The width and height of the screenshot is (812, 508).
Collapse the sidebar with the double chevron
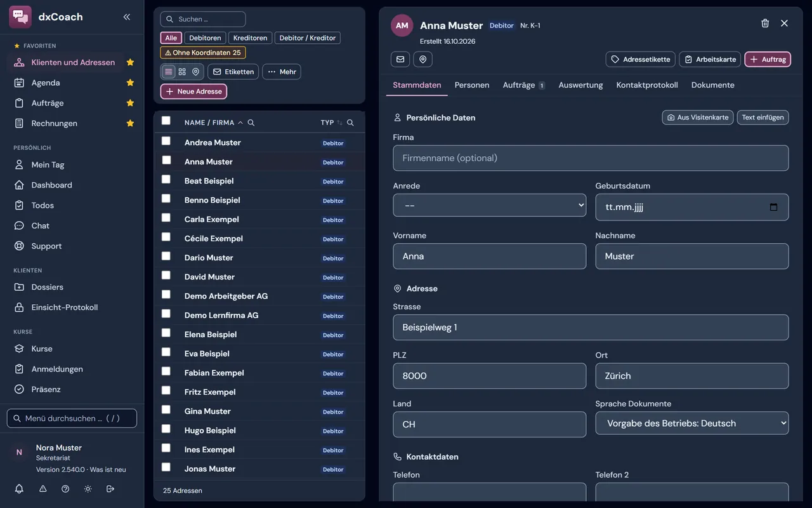coord(127,17)
